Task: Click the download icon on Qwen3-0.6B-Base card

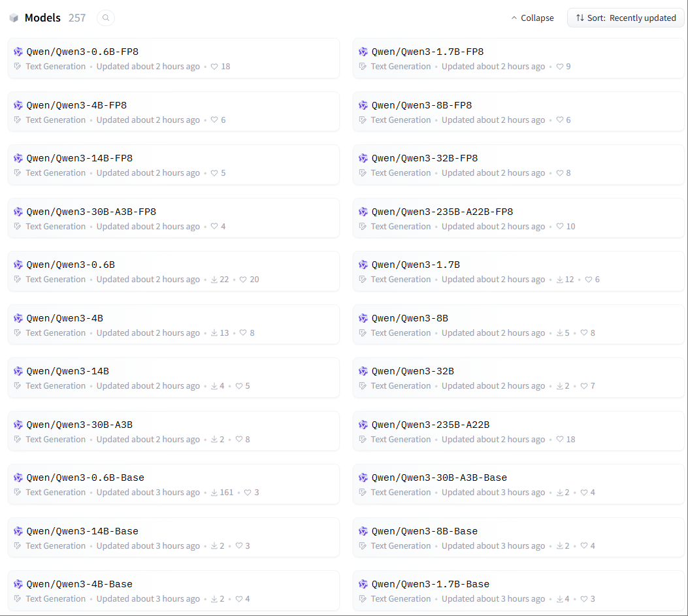Action: tap(214, 493)
